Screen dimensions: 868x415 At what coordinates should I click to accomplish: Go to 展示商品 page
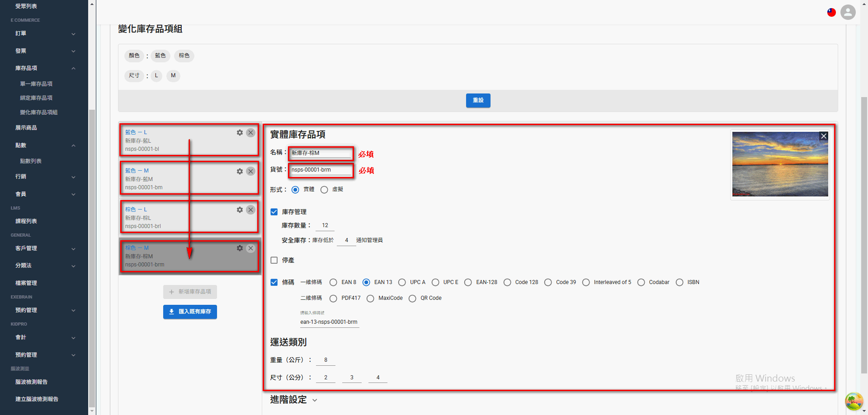pyautogui.click(x=26, y=128)
